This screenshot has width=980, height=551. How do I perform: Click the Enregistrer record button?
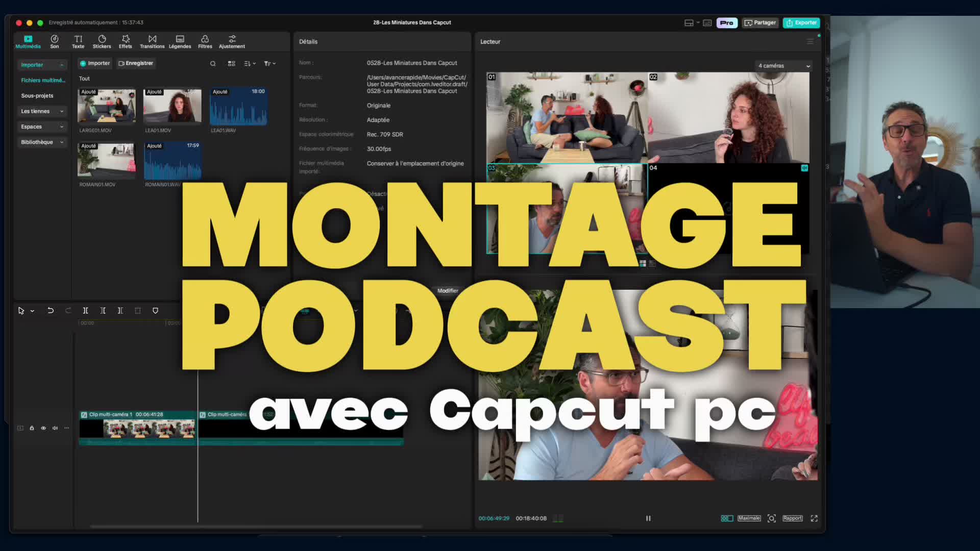pos(136,63)
